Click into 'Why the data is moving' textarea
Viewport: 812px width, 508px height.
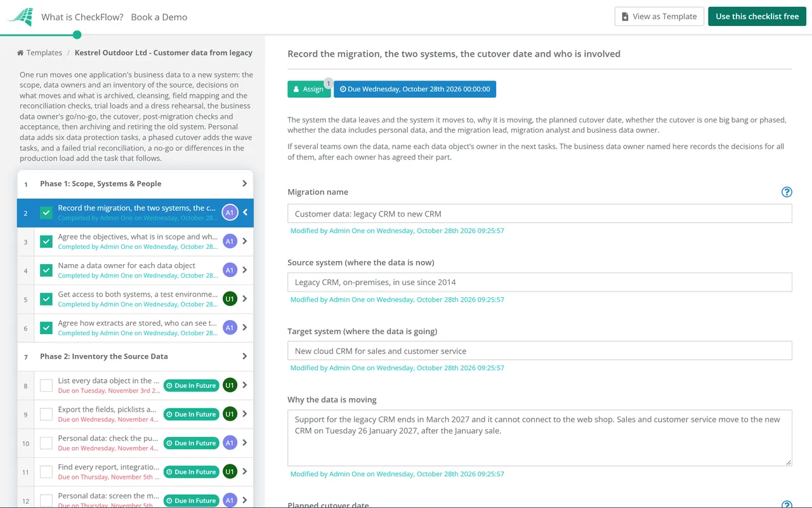tap(540, 438)
